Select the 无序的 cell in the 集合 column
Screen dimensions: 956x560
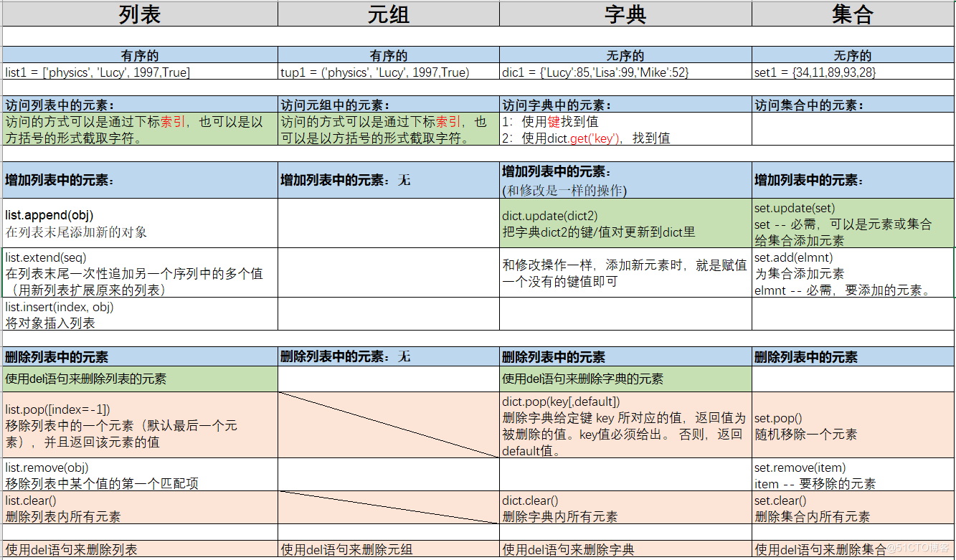click(x=853, y=55)
